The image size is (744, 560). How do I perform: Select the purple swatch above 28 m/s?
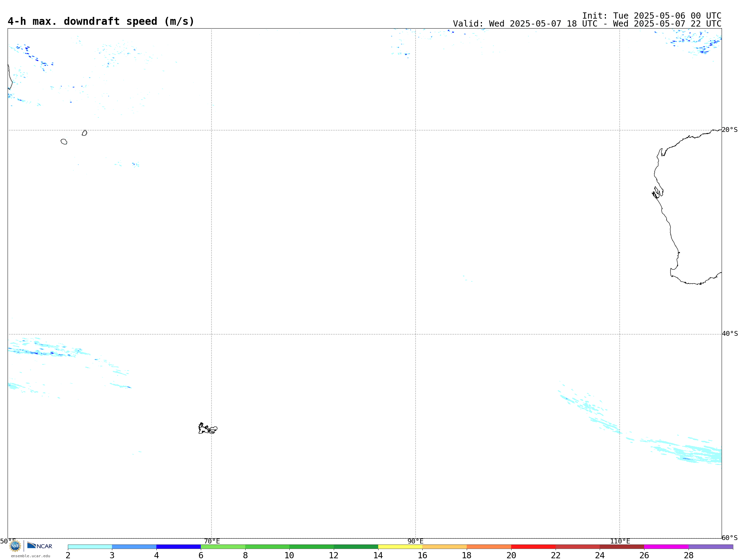pyautogui.click(x=711, y=547)
